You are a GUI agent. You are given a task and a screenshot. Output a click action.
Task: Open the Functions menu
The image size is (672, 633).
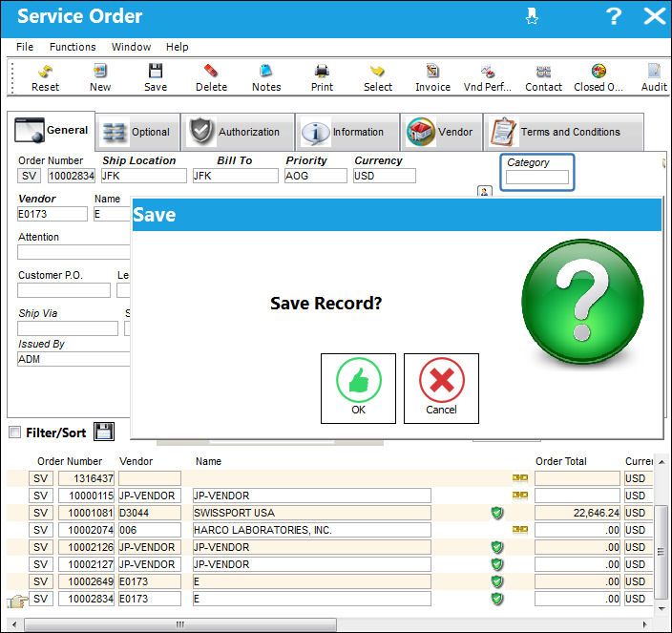[73, 47]
